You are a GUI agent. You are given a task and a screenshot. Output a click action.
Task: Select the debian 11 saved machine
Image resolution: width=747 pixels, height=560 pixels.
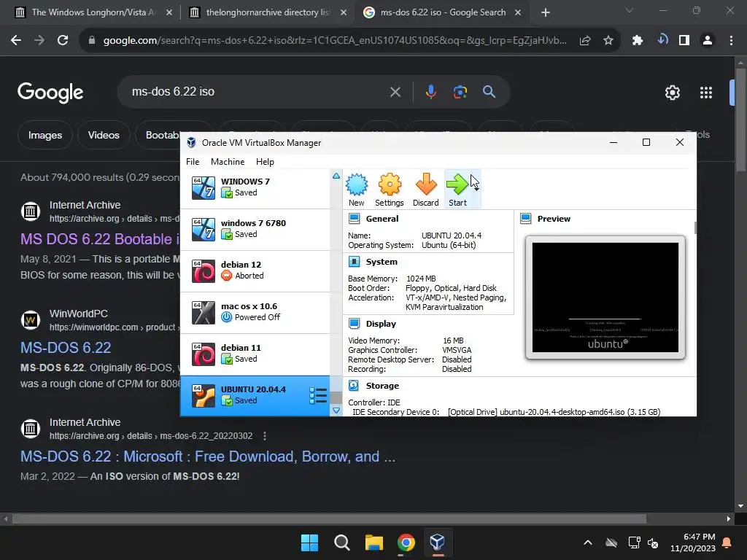point(255,354)
